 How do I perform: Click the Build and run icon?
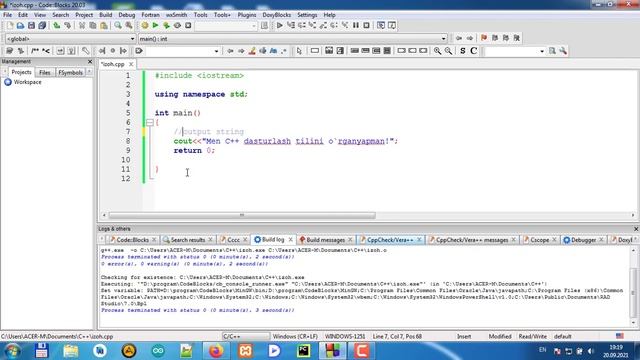click(166, 25)
